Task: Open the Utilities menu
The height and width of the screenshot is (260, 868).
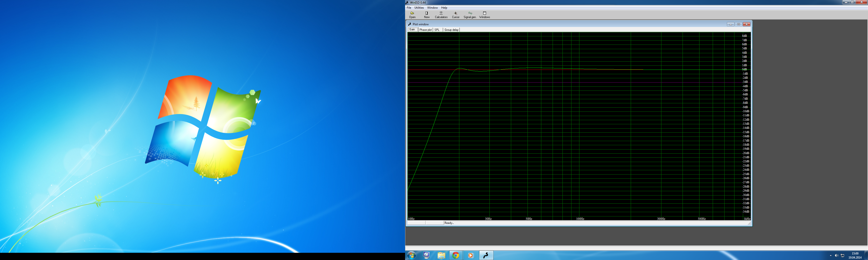Action: click(x=419, y=8)
